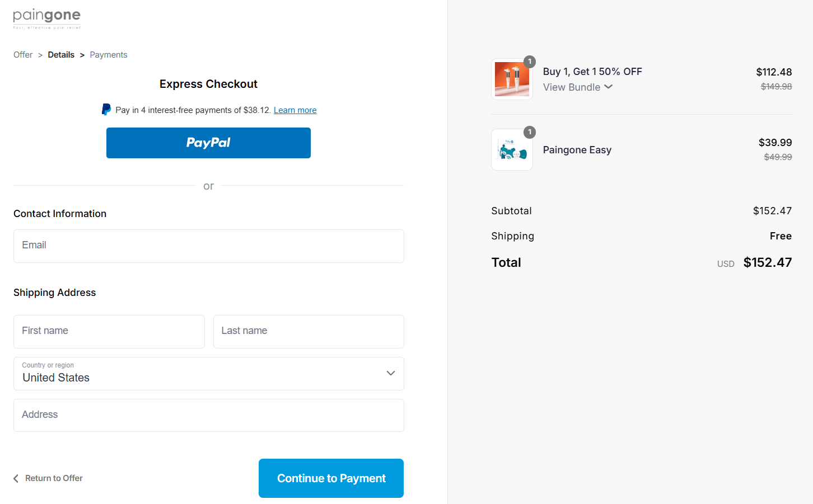Viewport: 813px width, 504px height.
Task: Click the Address field
Action: pyautogui.click(x=208, y=415)
